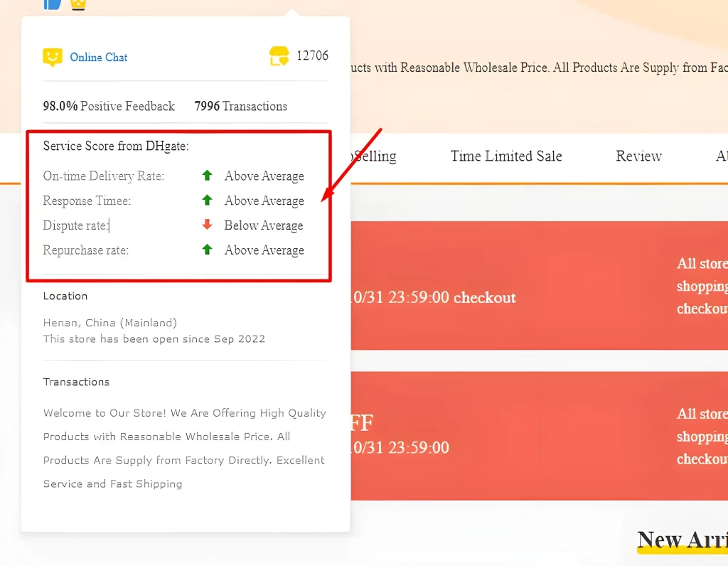This screenshot has height=566, width=728.
Task: Click the Welcome to Our Store description line
Action: 185,413
